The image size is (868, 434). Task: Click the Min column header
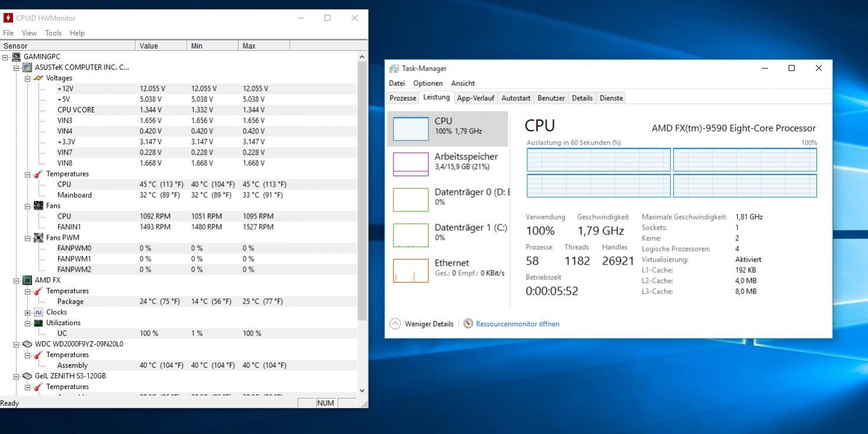(213, 46)
